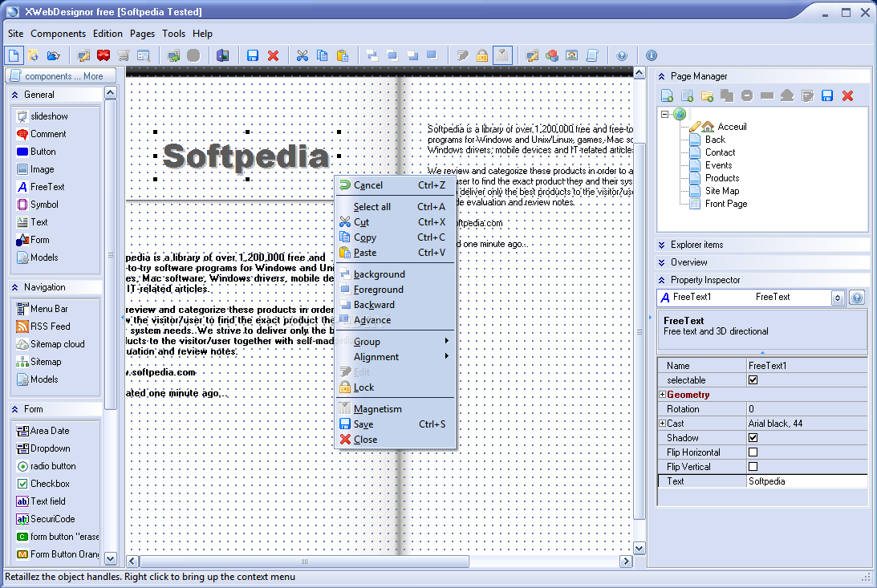This screenshot has height=588, width=877.
Task: Select the Products page in tree
Action: [x=722, y=178]
